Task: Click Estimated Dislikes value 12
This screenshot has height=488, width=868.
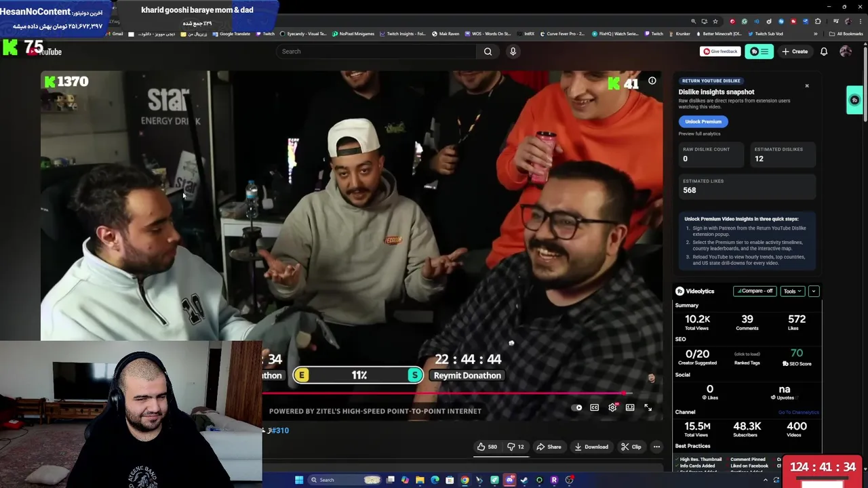Action: point(759,159)
